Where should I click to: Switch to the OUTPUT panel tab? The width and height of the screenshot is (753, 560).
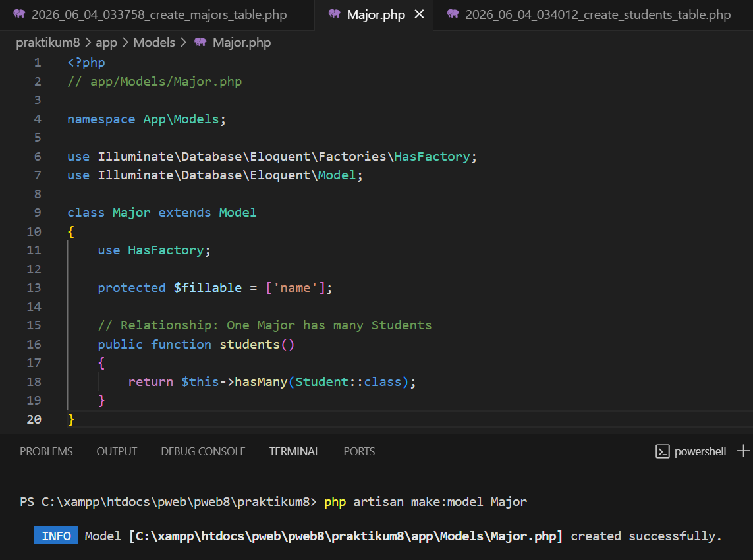tap(117, 451)
